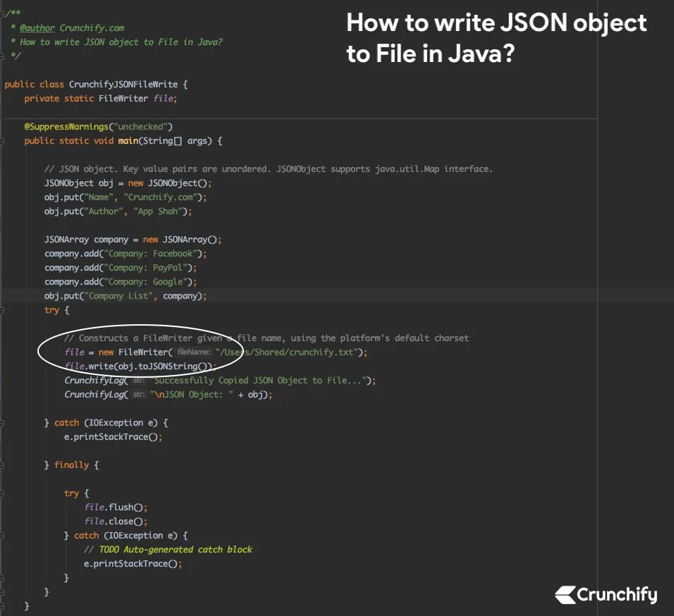
Task: Click the first try keyword after obj.put
Action: coord(51,310)
